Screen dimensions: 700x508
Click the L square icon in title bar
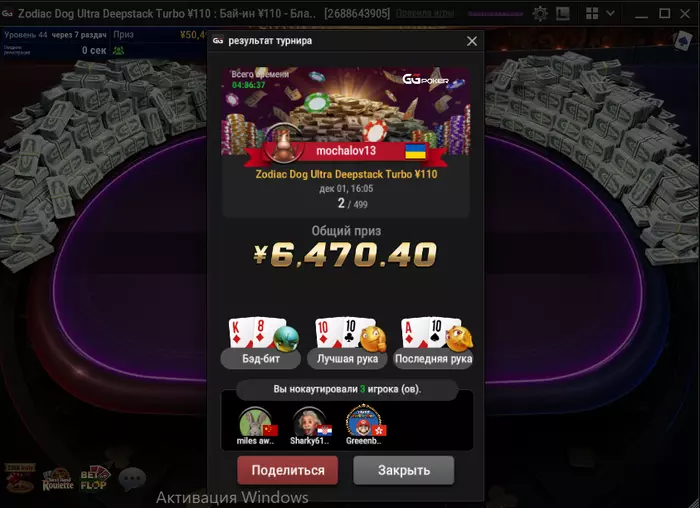(562, 14)
